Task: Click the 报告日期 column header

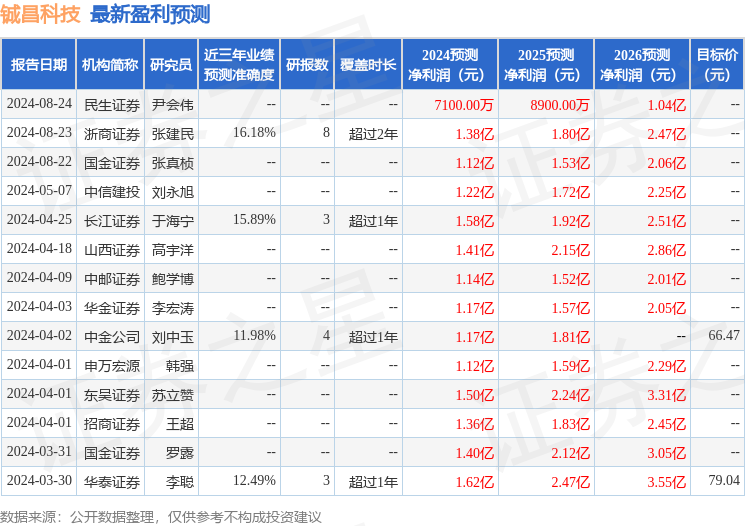Action: tap(38, 65)
